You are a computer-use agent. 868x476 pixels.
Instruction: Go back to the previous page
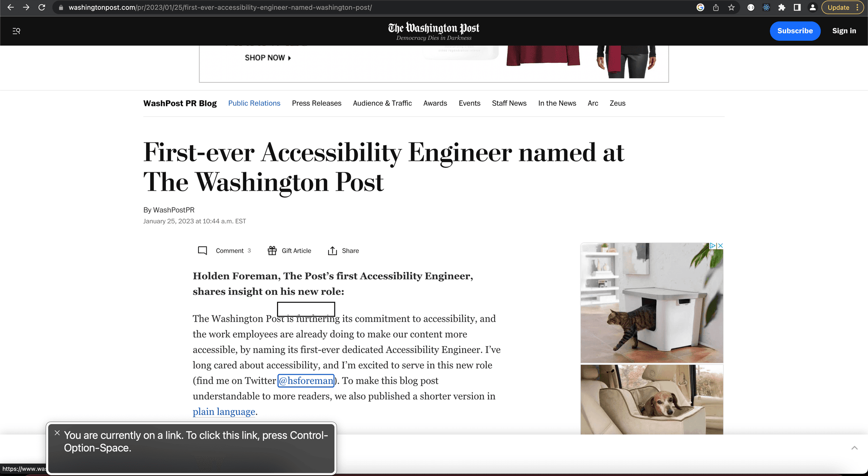pos(10,7)
